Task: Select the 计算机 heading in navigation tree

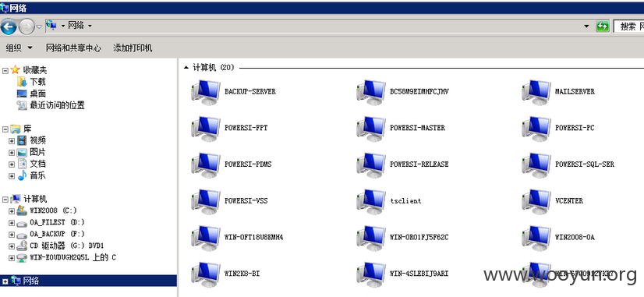Action: tap(34, 200)
